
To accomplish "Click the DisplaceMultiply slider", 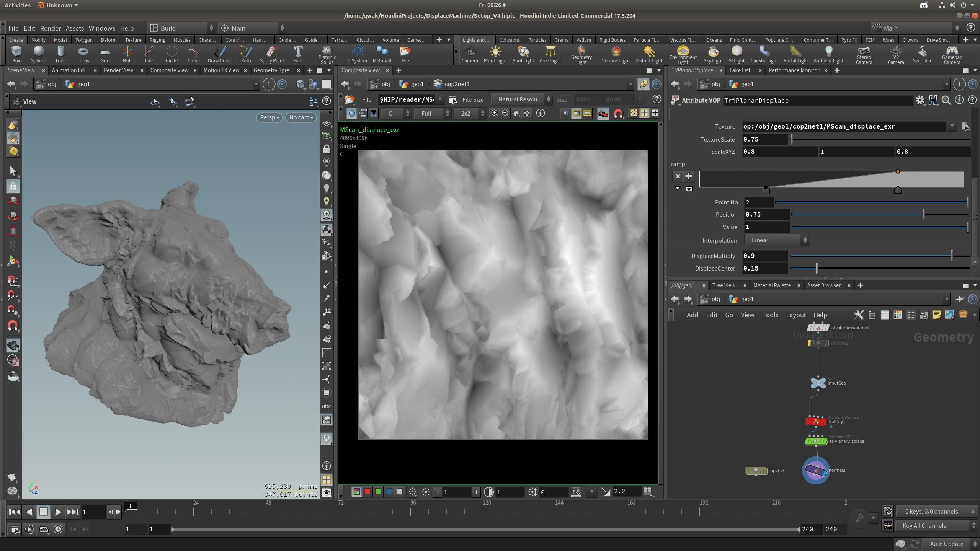I will tap(951, 256).
